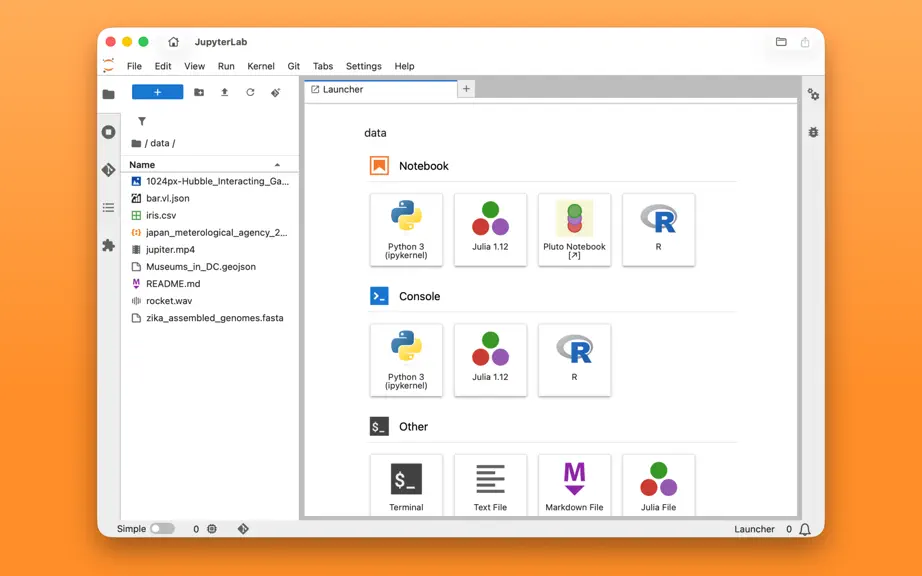The height and width of the screenshot is (576, 922).
Task: Select iris.csv file
Action: pyautogui.click(x=210, y=216)
